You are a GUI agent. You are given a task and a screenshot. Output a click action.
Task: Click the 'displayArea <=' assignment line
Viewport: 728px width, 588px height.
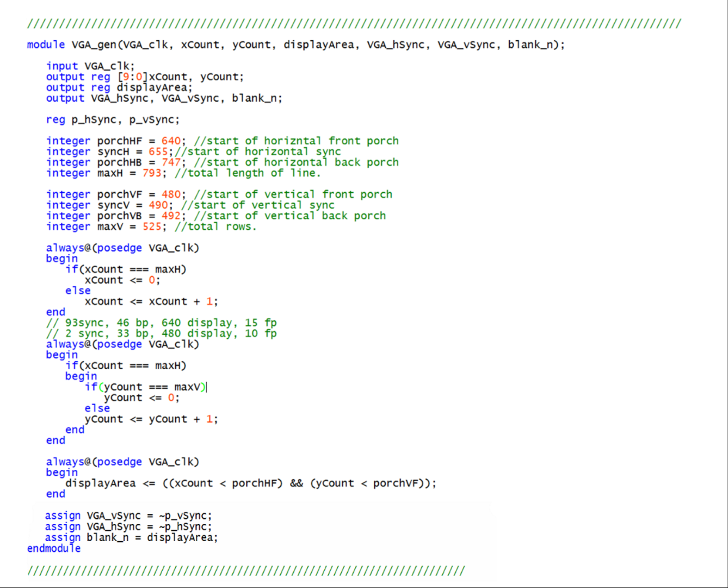(251, 483)
